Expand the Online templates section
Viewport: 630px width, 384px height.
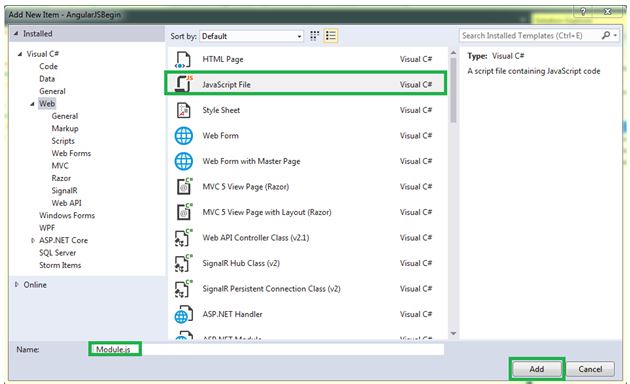[16, 284]
